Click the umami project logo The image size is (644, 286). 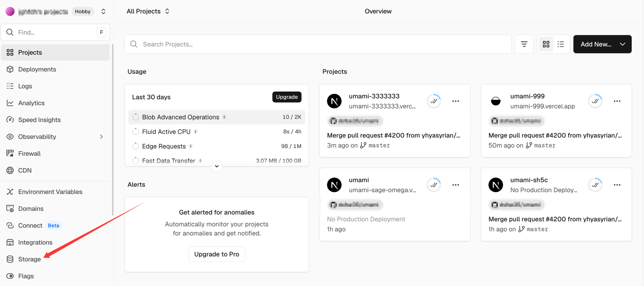pos(334,185)
